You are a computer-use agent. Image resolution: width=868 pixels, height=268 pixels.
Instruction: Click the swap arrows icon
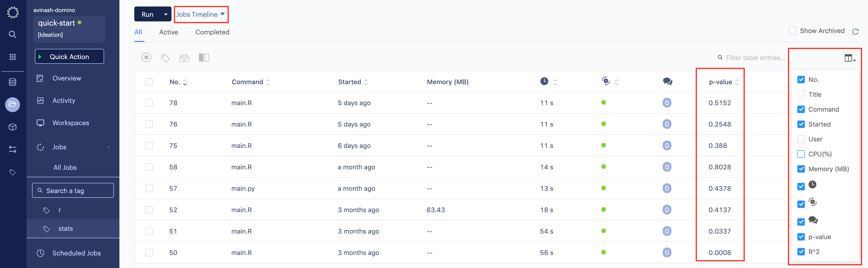(x=13, y=149)
